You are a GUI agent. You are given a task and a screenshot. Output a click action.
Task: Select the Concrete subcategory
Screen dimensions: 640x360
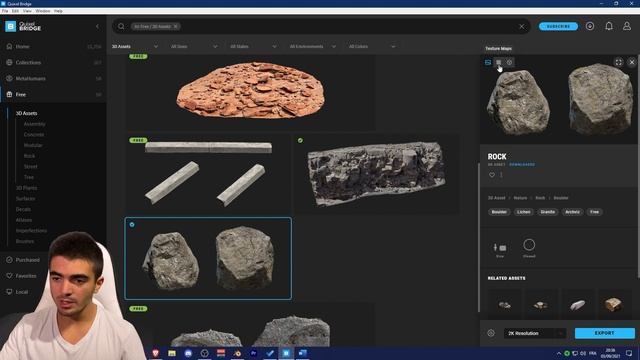[33, 134]
